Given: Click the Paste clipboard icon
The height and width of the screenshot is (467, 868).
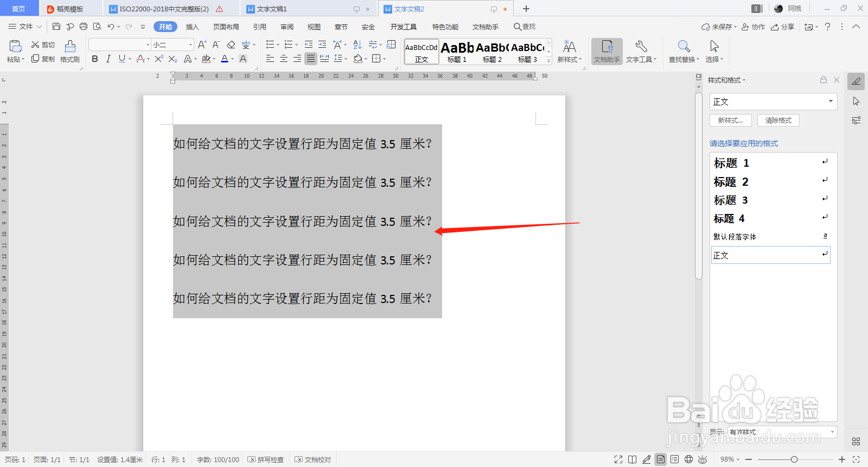Looking at the screenshot, I should (x=15, y=47).
